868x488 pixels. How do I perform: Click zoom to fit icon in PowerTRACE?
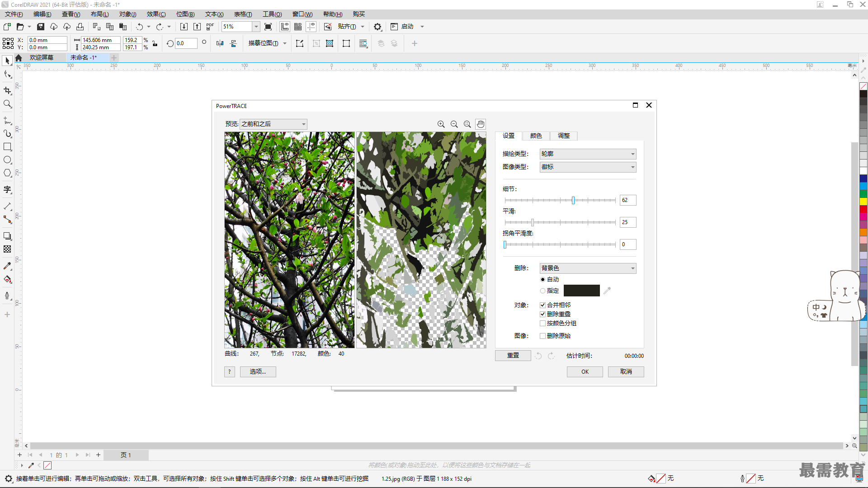[x=467, y=124]
